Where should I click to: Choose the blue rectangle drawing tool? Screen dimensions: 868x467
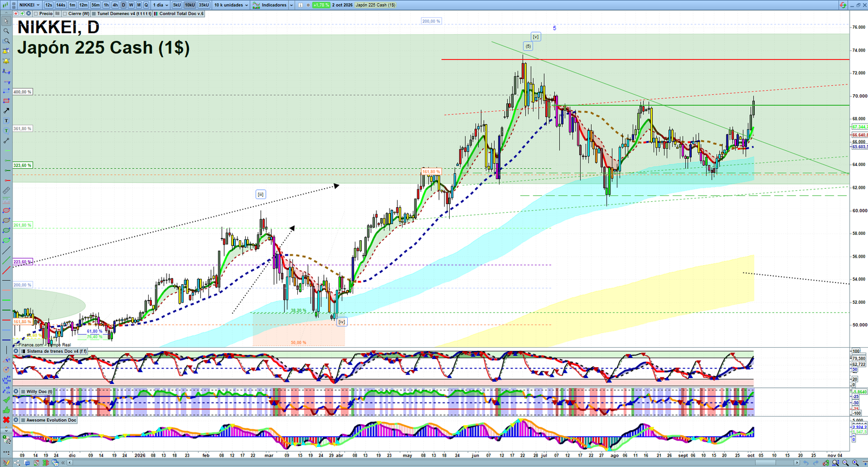(x=7, y=91)
